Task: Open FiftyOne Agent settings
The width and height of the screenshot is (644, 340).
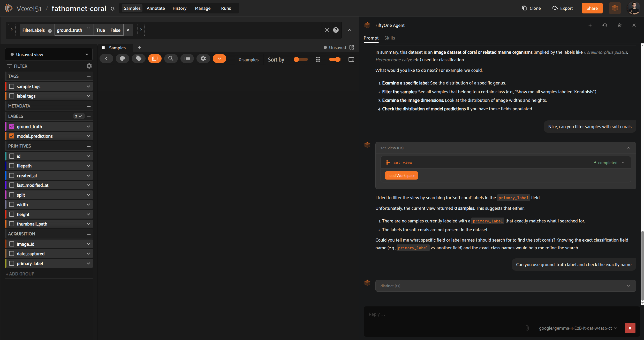Action: pos(619,25)
